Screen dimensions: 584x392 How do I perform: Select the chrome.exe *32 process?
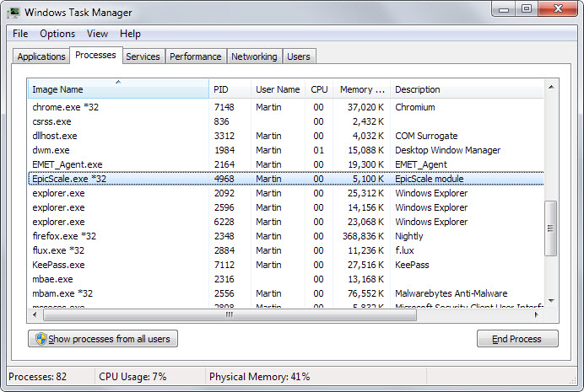pos(286,107)
